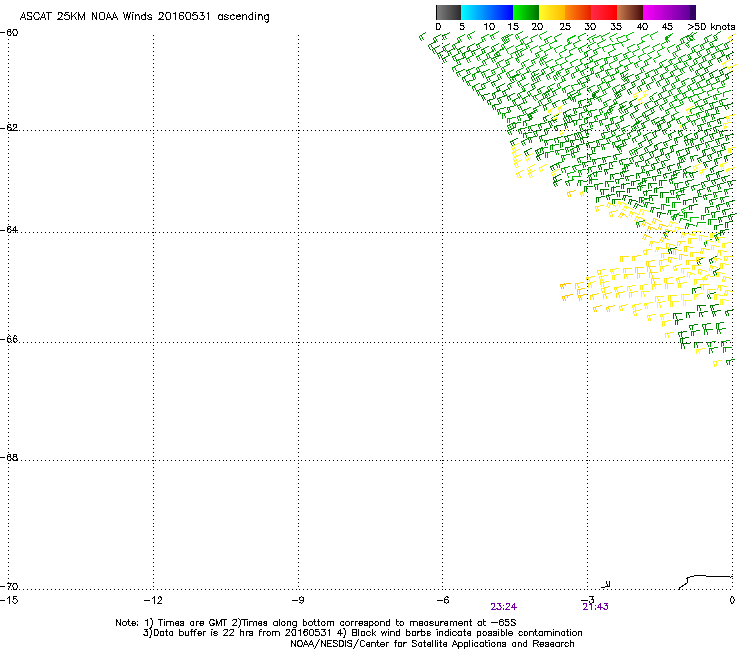
Task: Click the 23:24 swath time label
Action: tap(503, 607)
